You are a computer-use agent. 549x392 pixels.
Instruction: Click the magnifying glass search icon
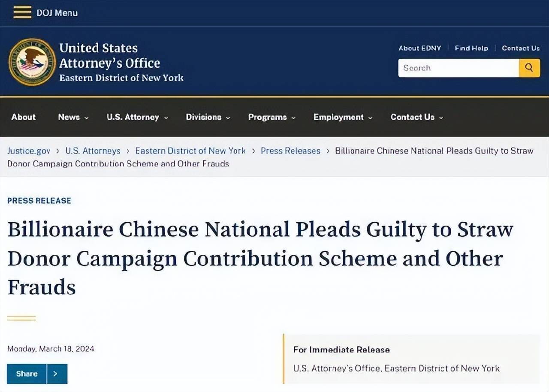click(529, 68)
